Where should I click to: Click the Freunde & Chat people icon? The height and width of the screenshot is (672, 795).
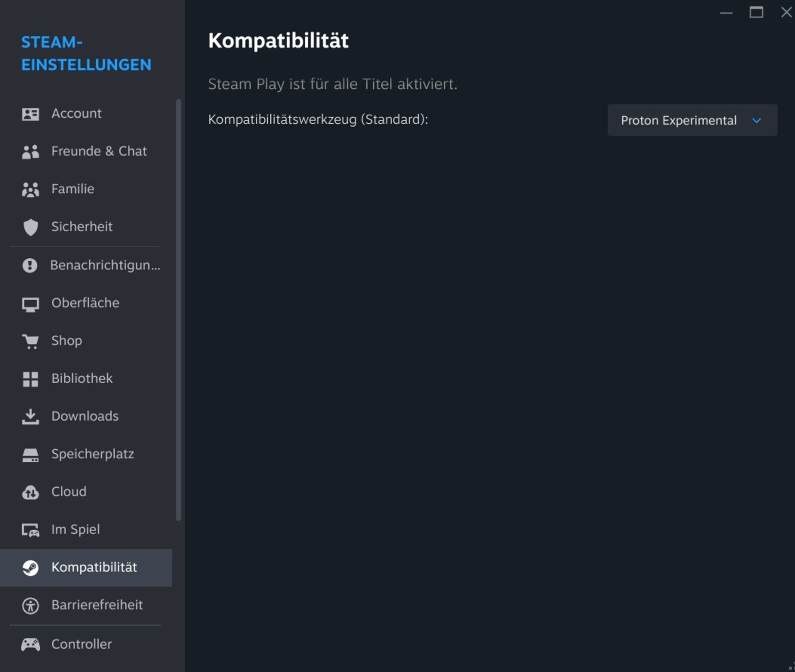tap(30, 152)
